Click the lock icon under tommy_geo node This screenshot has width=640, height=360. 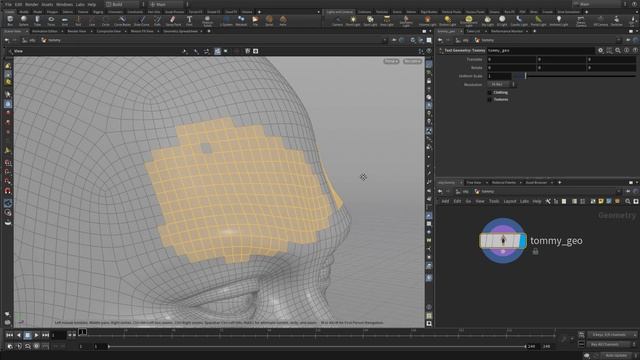(535, 252)
